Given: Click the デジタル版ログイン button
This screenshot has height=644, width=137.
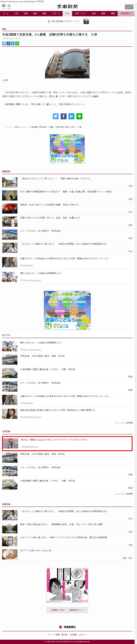Looking at the screenshot, I should pyautogui.click(x=129, y=7).
